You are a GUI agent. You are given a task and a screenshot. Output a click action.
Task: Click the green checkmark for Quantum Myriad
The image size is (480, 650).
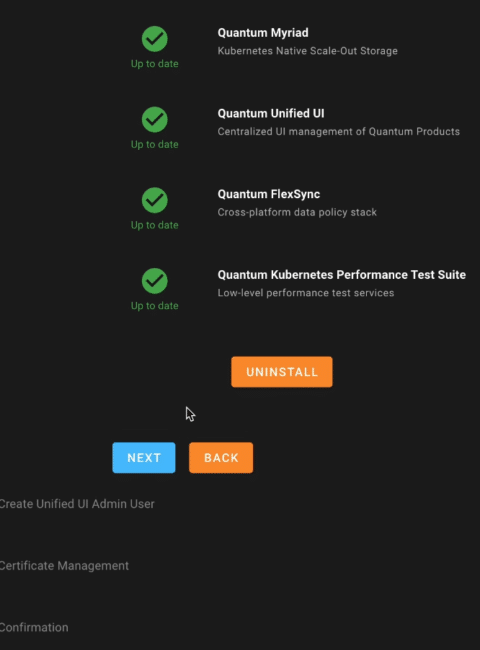[155, 39]
